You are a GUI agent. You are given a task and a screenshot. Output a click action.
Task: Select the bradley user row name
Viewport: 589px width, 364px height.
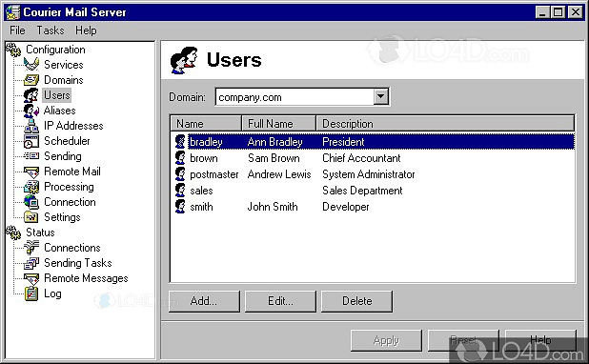click(206, 142)
